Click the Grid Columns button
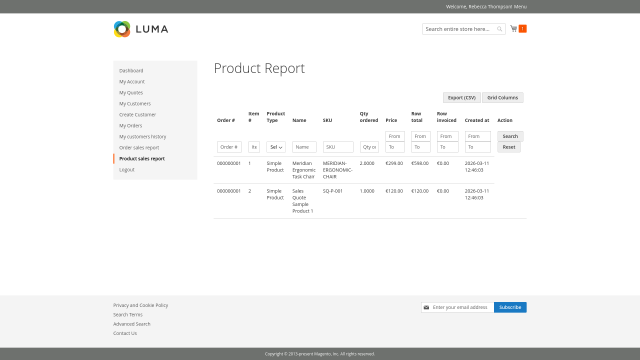640x360 pixels. point(502,98)
